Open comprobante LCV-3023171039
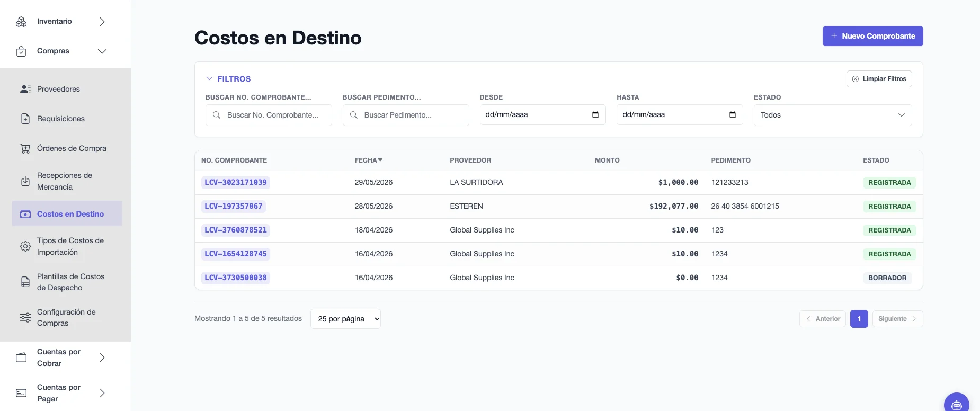This screenshot has width=980, height=411. point(236,182)
